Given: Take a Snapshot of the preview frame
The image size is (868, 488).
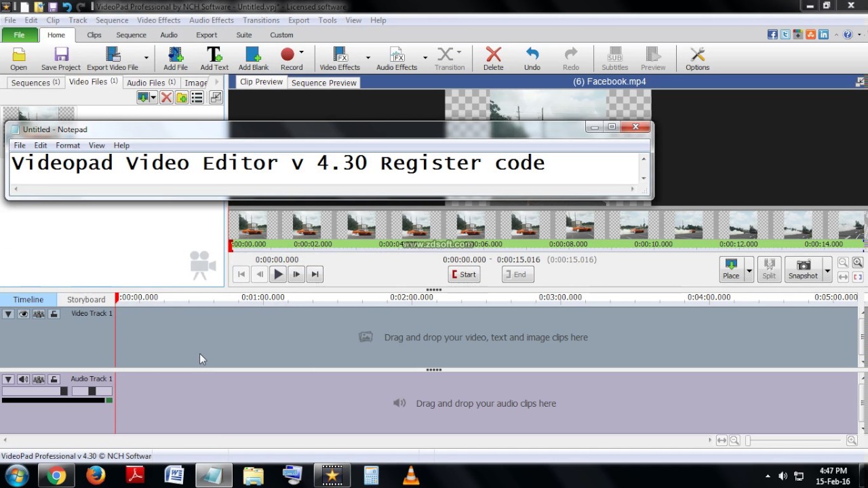Looking at the screenshot, I should pos(803,268).
